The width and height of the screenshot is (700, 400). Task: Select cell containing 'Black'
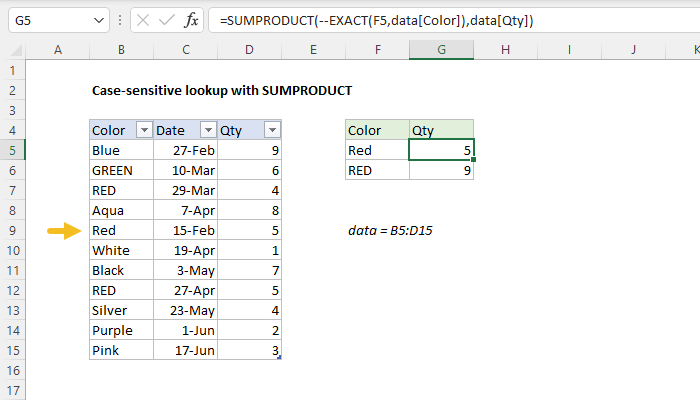point(121,271)
